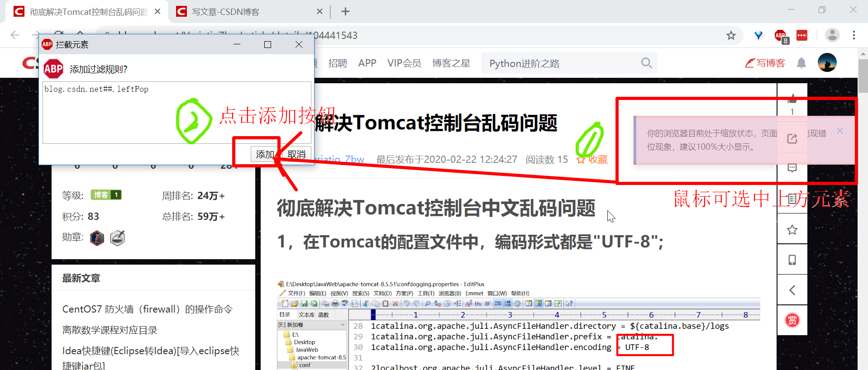Open article CentOS7 防火墙 link
This screenshot has height=370, width=868.
coord(148,309)
